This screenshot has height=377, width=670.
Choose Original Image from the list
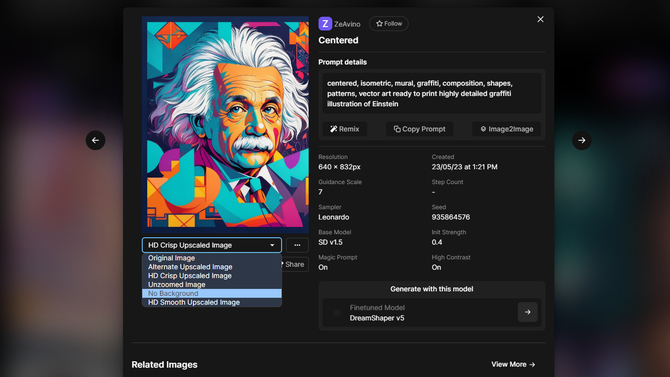[x=212, y=258]
